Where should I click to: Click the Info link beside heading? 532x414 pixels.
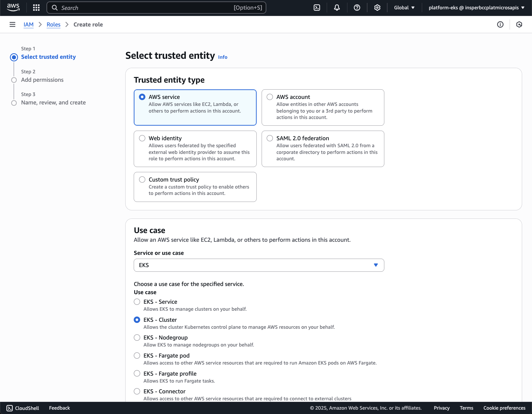coord(223,57)
